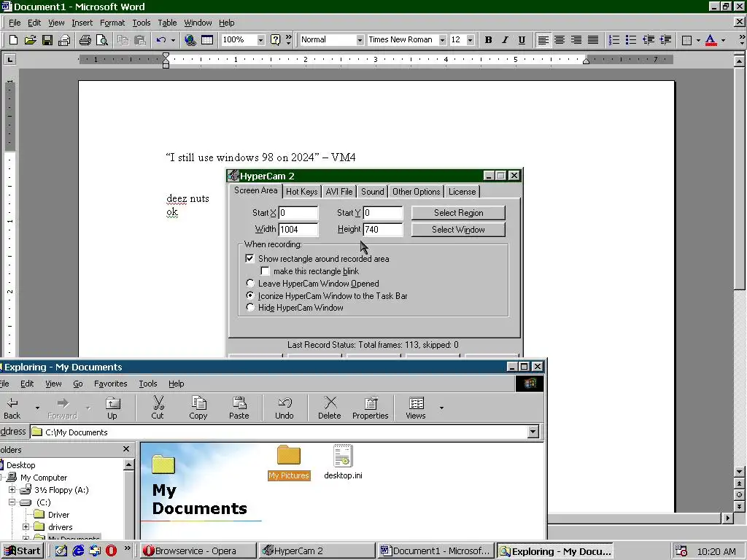Open the Views dropdown arrow in Explorer
The width and height of the screenshot is (747, 560).
tap(441, 408)
